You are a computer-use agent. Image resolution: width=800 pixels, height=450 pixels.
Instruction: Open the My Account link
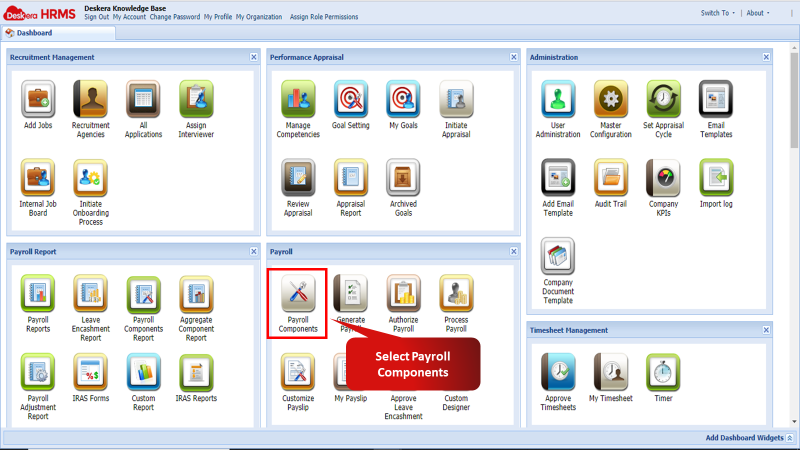[x=129, y=17]
